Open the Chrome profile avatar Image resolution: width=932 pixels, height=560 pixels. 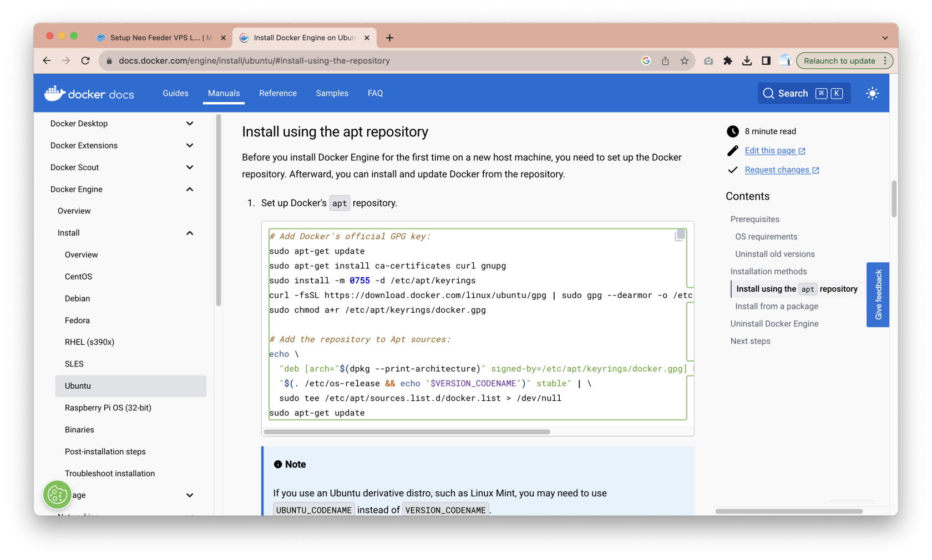point(785,61)
